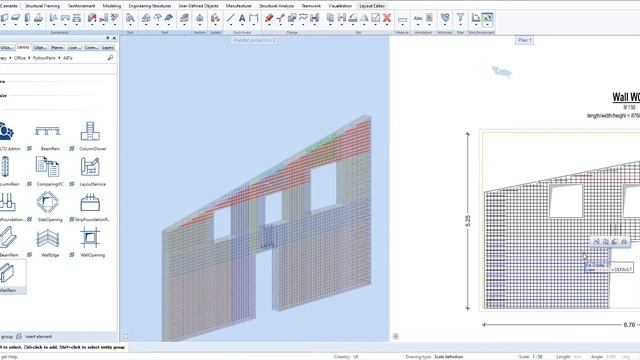
Task: Click the Parallel projection 2 viewport label
Action: tap(254, 40)
